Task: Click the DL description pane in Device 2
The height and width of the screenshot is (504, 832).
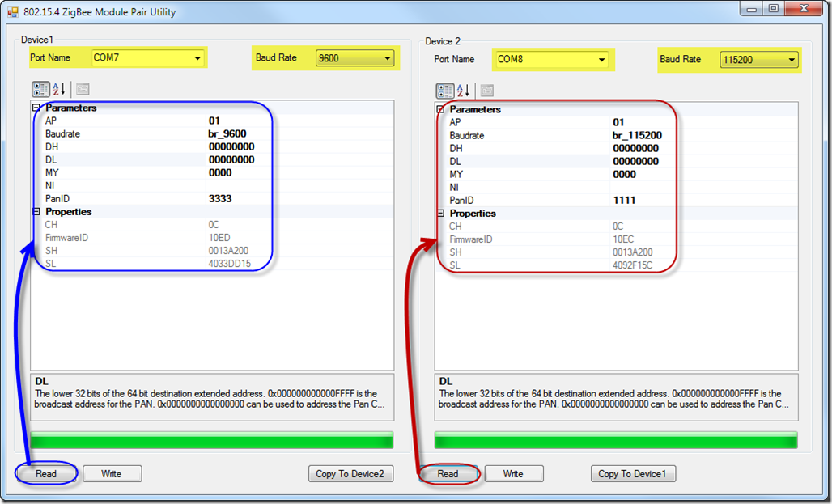Action: tap(616, 397)
